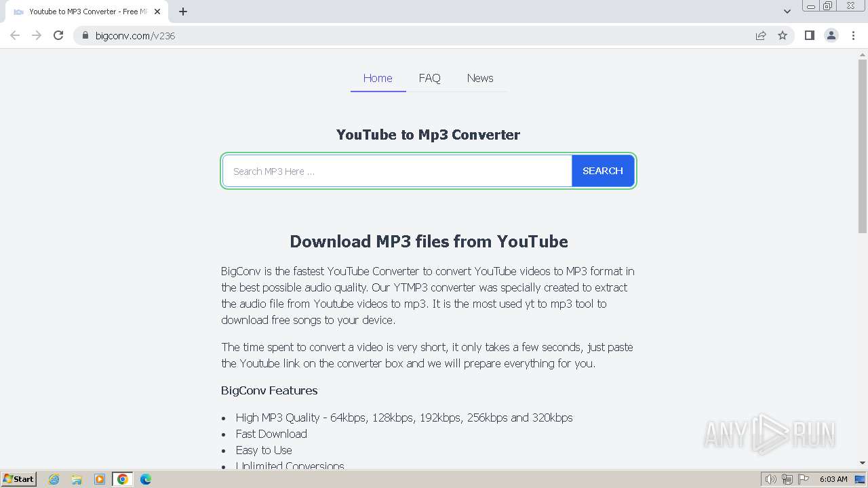Click the page scrollbar up arrow
Screen dimensions: 868x488
pyautogui.click(x=863, y=54)
